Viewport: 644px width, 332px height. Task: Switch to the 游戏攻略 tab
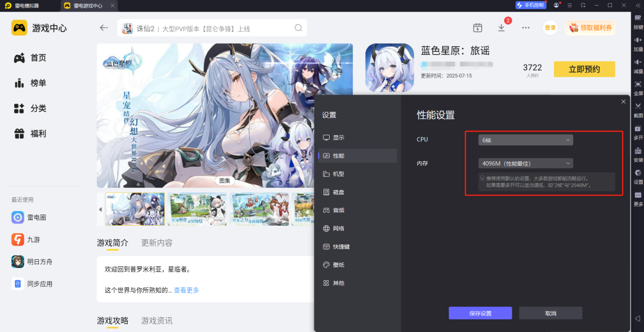point(112,320)
